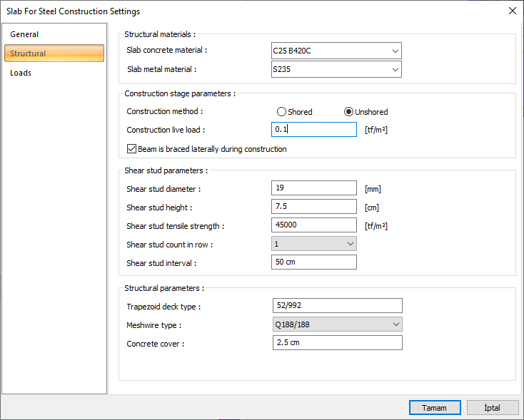524x420 pixels.
Task: Select the Trapezoid deck type field
Action: 337,306
